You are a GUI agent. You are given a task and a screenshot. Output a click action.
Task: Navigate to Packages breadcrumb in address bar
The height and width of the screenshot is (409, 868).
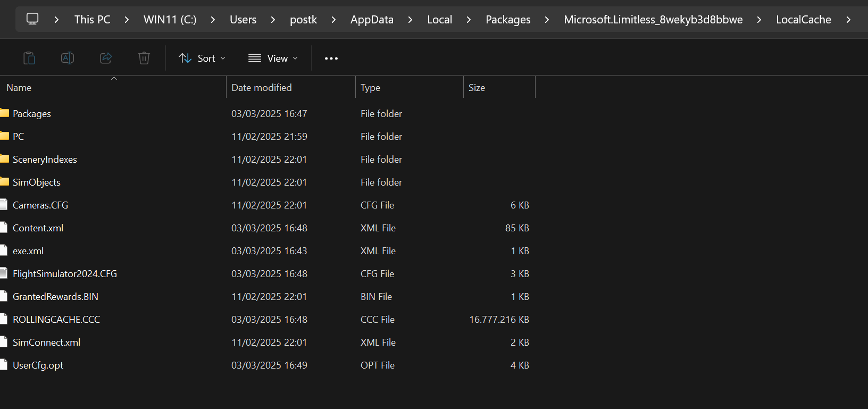[508, 20]
